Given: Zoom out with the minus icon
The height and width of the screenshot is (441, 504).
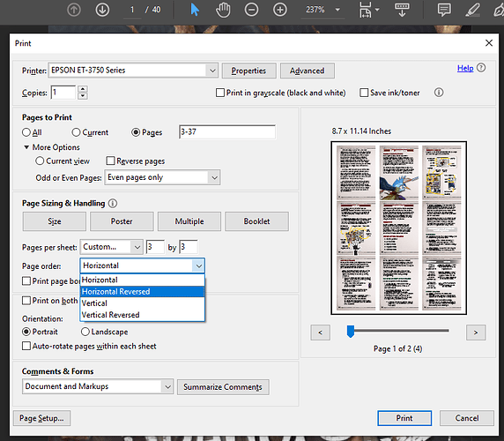Looking at the screenshot, I should [251, 10].
